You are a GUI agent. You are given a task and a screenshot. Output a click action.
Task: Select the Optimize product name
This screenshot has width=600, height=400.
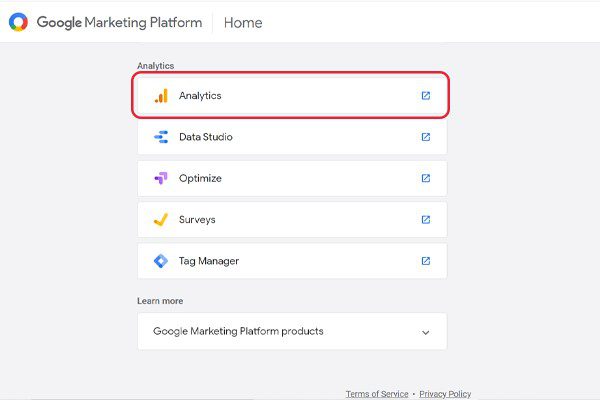pos(200,178)
